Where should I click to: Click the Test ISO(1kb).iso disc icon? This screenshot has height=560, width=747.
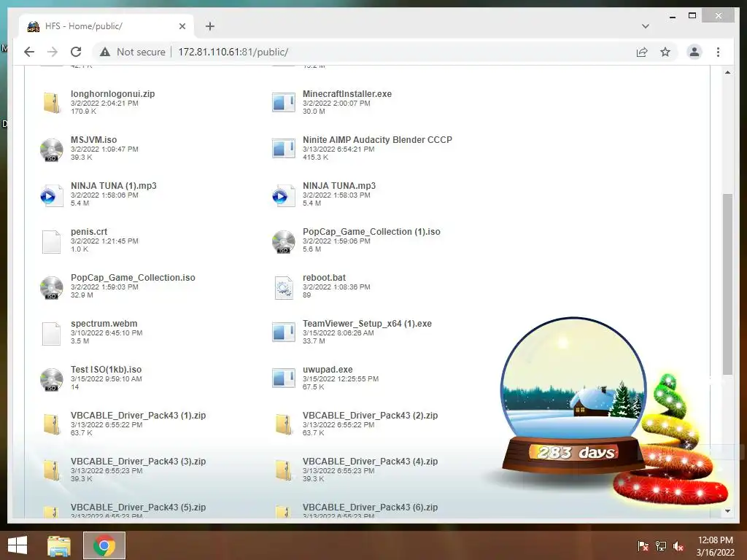point(52,379)
